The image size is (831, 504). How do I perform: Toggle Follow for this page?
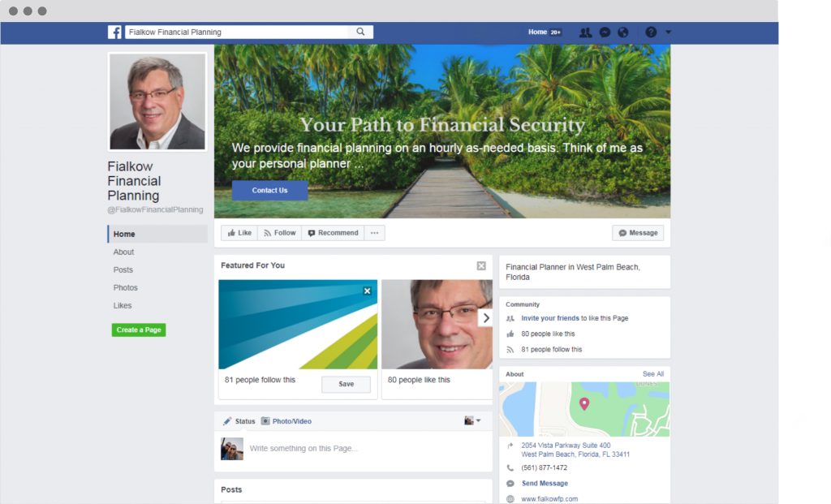[280, 233]
